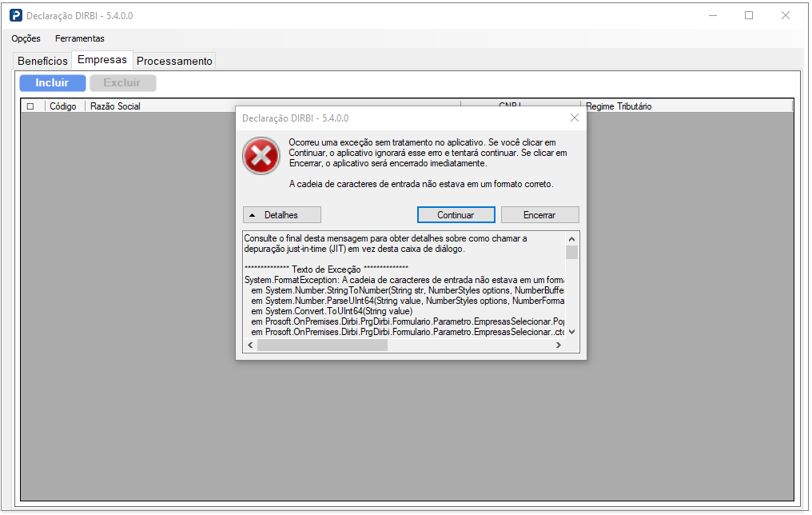812x515 pixels.
Task: Click the Código column header
Action: 63,106
